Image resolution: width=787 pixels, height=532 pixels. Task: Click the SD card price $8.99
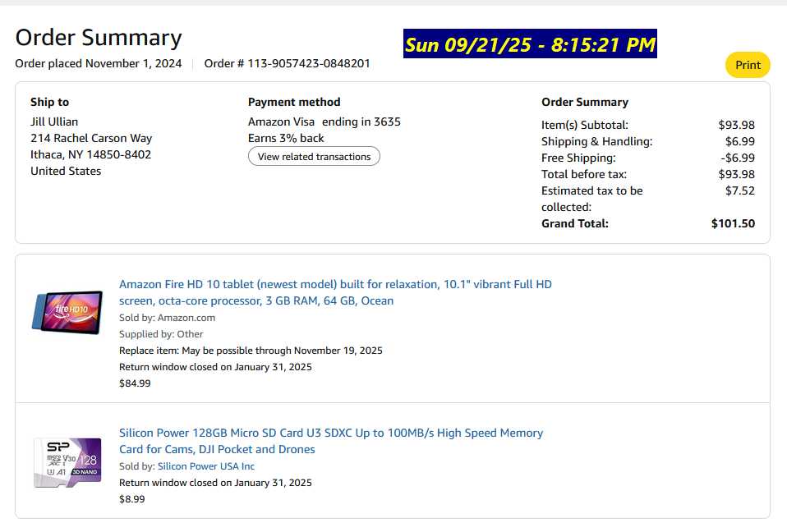point(131,498)
